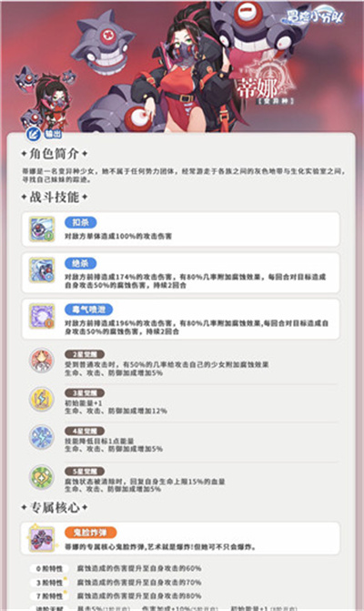The width and height of the screenshot is (364, 611).
Task: Click the 5星觉醒 label tag
Action: [85, 471]
